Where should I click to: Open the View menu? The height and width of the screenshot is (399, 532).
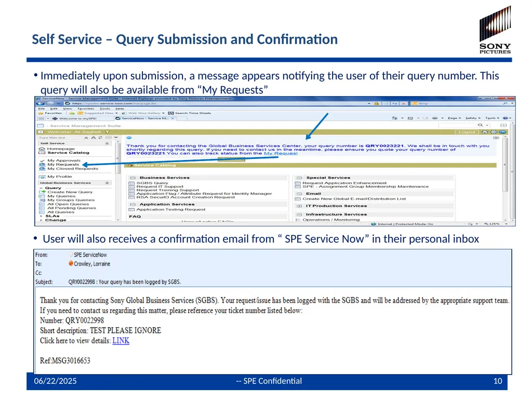(67, 109)
